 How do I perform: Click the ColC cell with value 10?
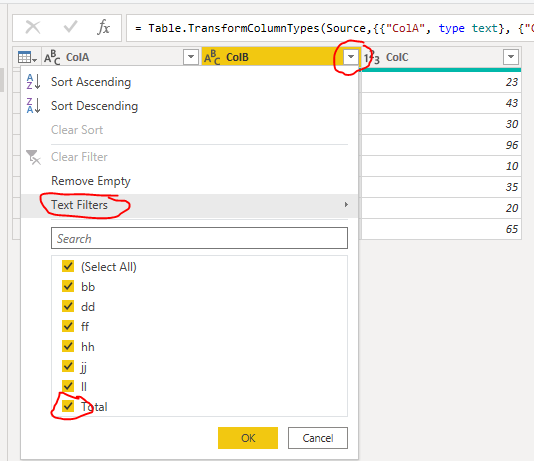point(441,166)
